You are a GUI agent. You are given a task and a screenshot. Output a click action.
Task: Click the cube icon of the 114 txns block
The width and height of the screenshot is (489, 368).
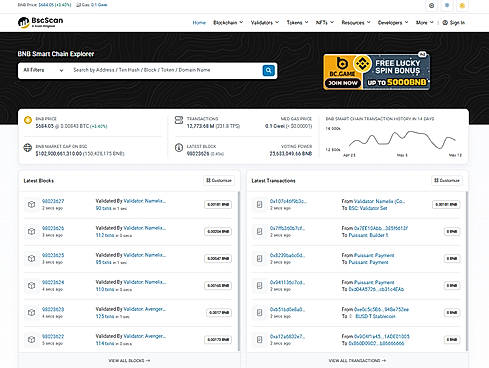click(31, 339)
